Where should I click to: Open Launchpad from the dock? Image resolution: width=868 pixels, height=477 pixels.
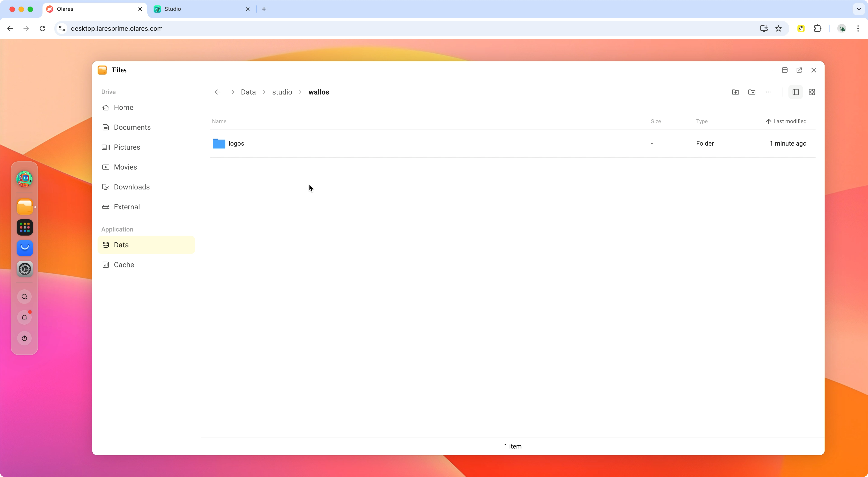24,228
